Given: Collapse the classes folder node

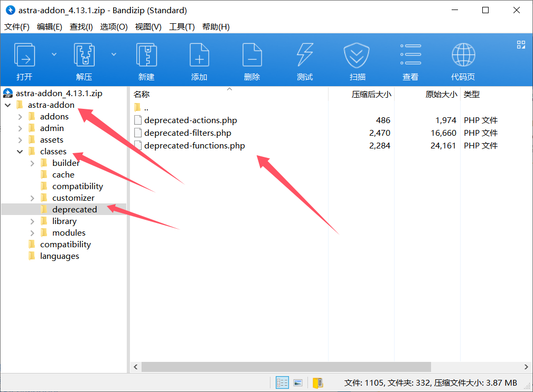Looking at the screenshot, I should 20,152.
